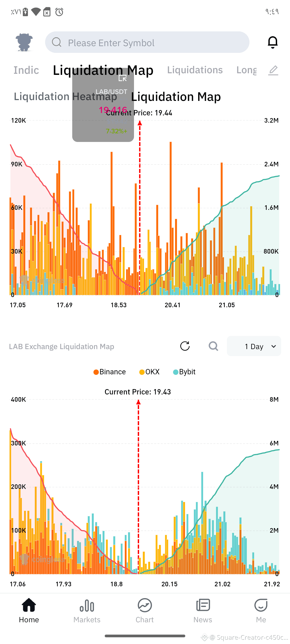The width and height of the screenshot is (290, 644).
Task: Toggle OKX series in legend
Action: coord(150,372)
